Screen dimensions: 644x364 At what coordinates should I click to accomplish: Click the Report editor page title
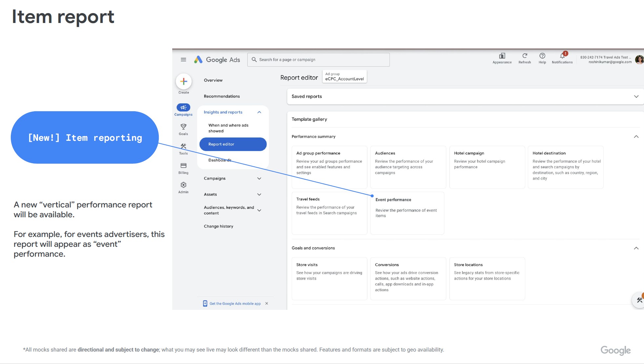coord(299,78)
